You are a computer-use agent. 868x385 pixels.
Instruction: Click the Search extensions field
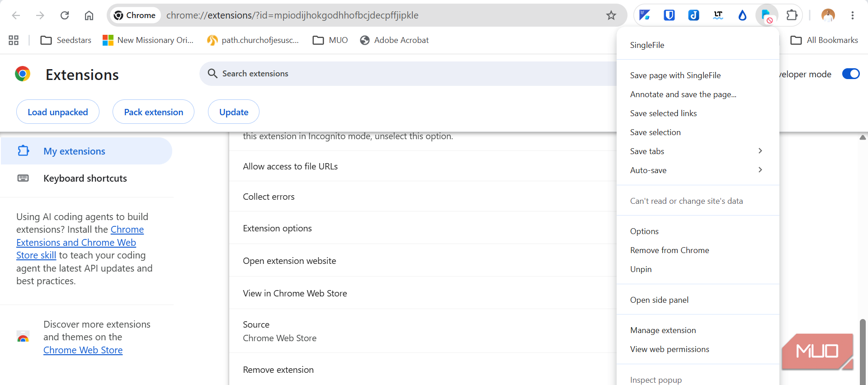(x=407, y=74)
